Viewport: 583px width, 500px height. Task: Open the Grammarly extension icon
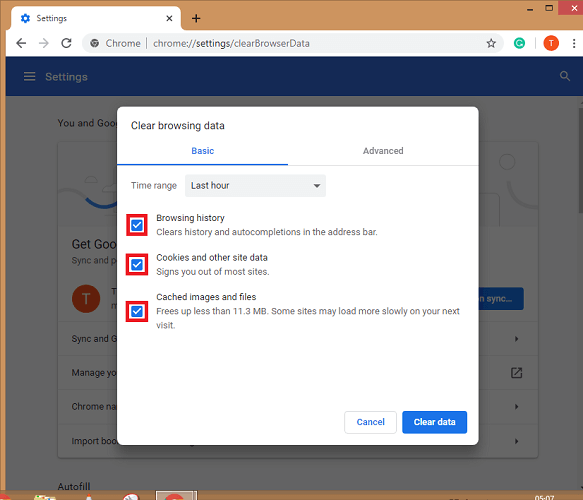coord(519,43)
